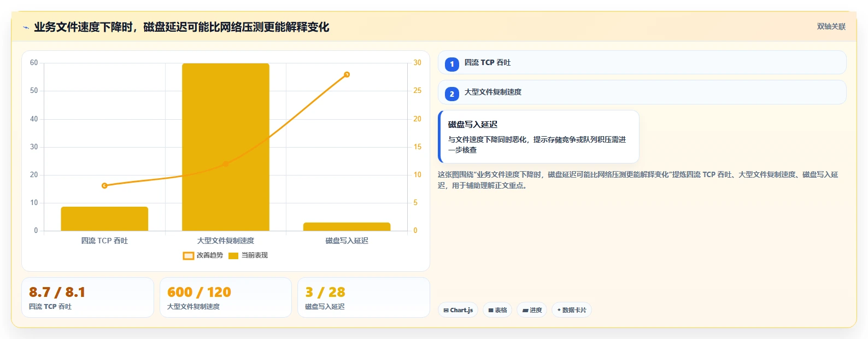
Task: Click x-axis label 磁盘写入延迟
Action: [x=347, y=241]
